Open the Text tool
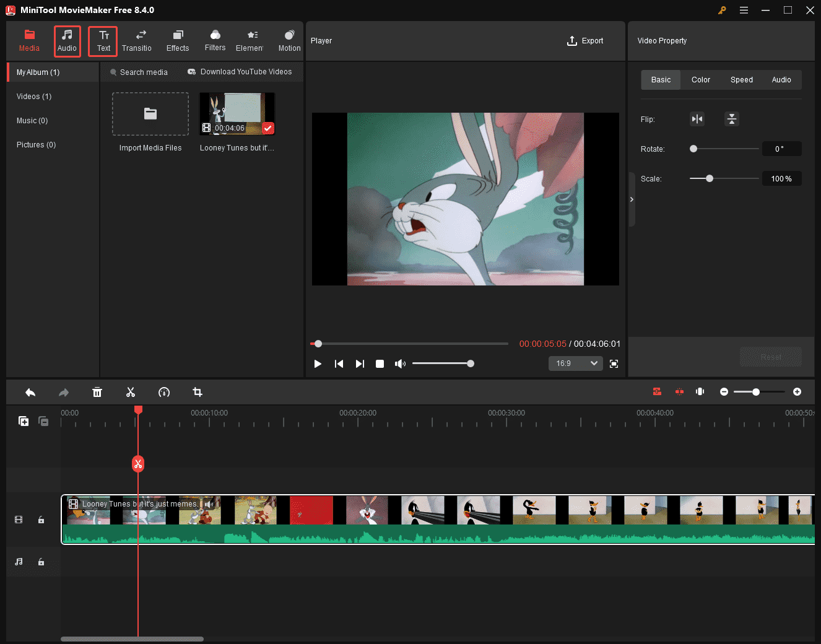This screenshot has height=644, width=821. click(102, 41)
